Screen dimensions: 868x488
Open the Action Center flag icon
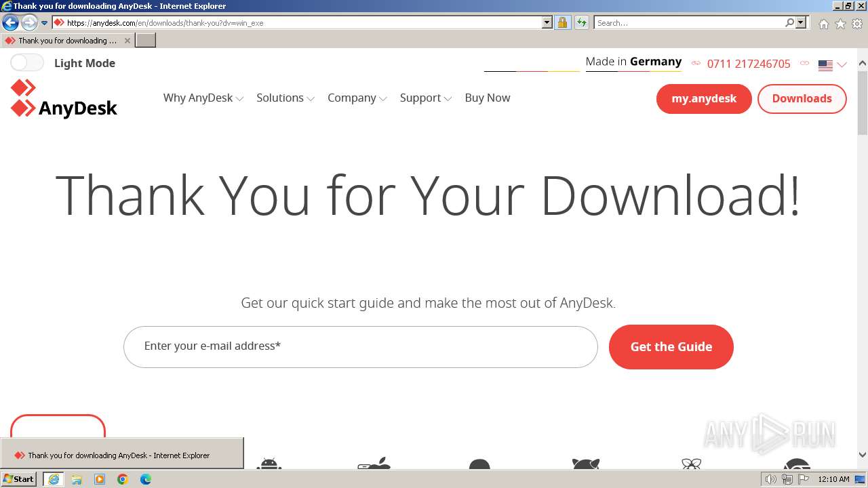tap(804, 479)
